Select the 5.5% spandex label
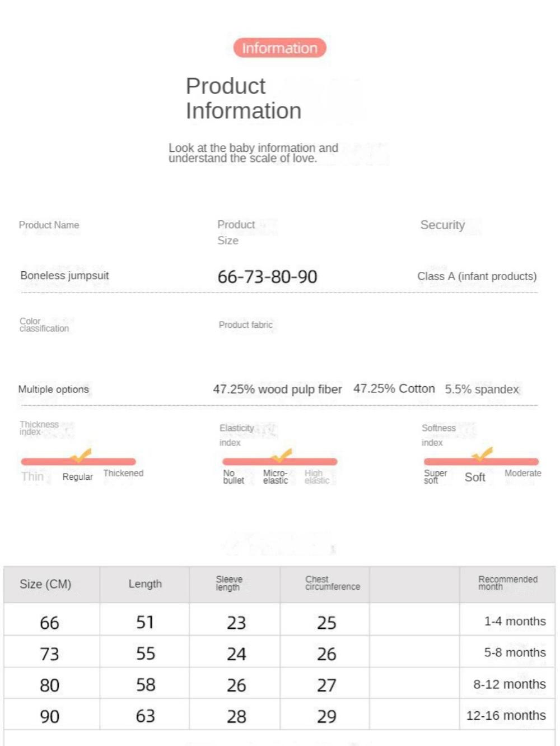The width and height of the screenshot is (560, 746). pos(482,389)
